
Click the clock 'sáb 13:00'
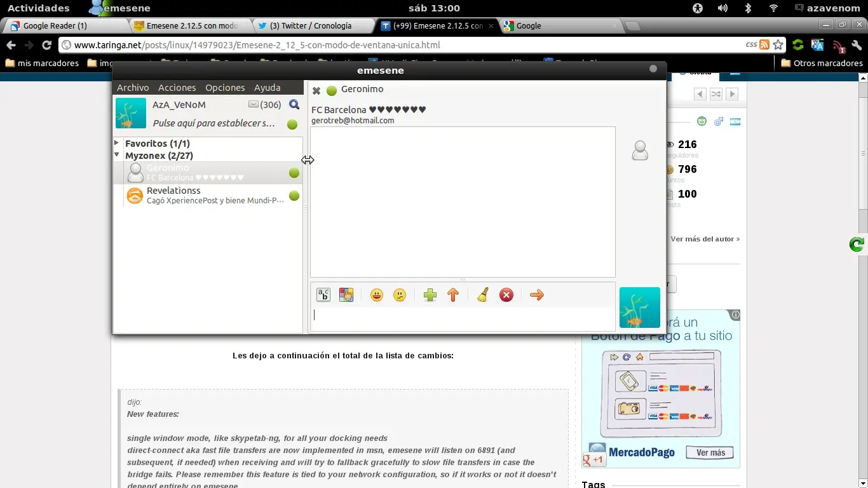434,8
